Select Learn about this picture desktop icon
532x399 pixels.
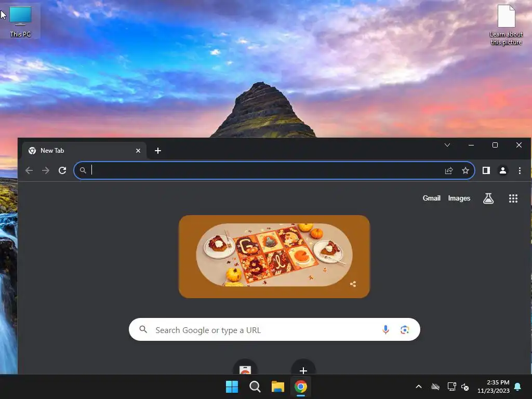[506, 25]
